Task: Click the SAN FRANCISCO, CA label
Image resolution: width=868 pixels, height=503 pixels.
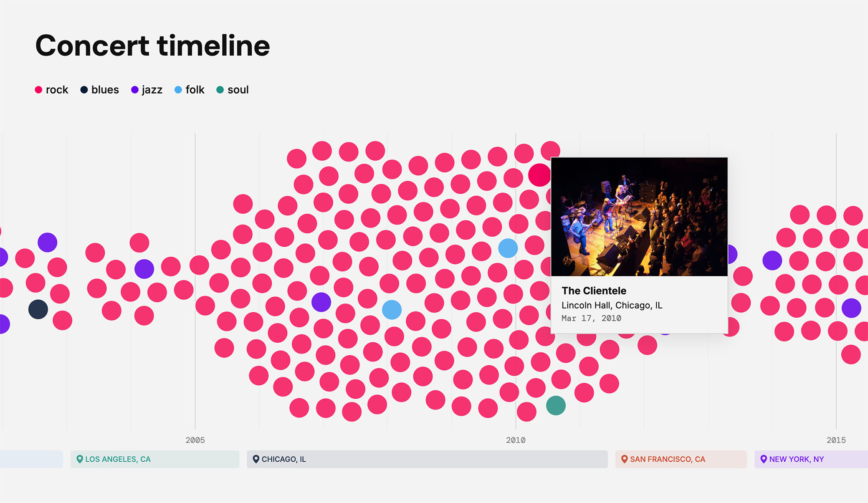Action: point(667,459)
